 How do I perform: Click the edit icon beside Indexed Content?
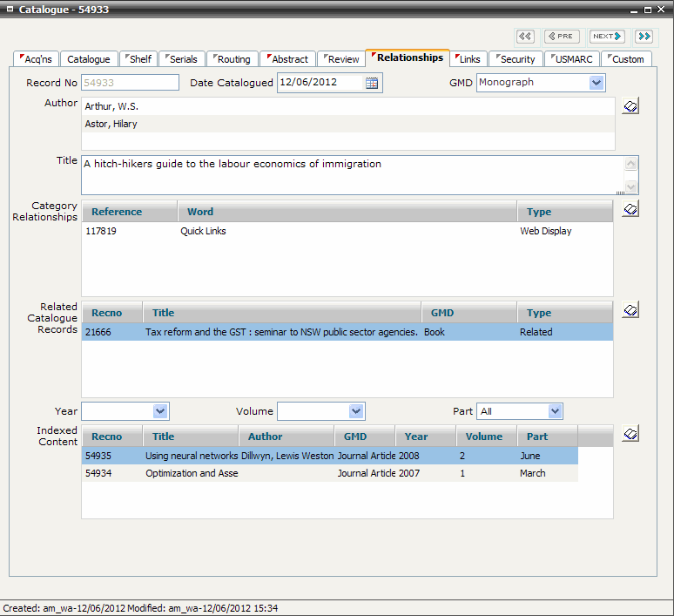click(631, 434)
